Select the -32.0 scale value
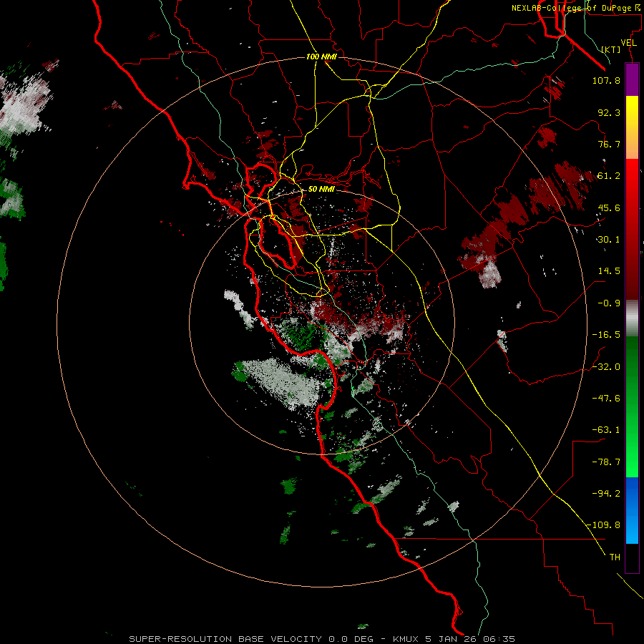 [606, 367]
